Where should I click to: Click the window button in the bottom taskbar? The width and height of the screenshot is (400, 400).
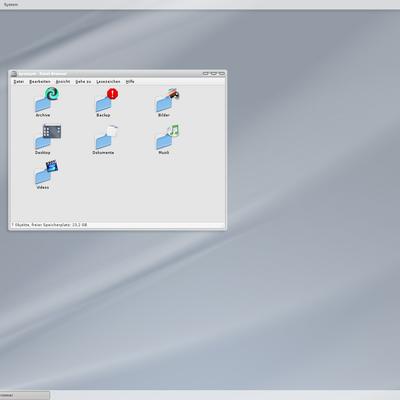pyautogui.click(x=25, y=395)
